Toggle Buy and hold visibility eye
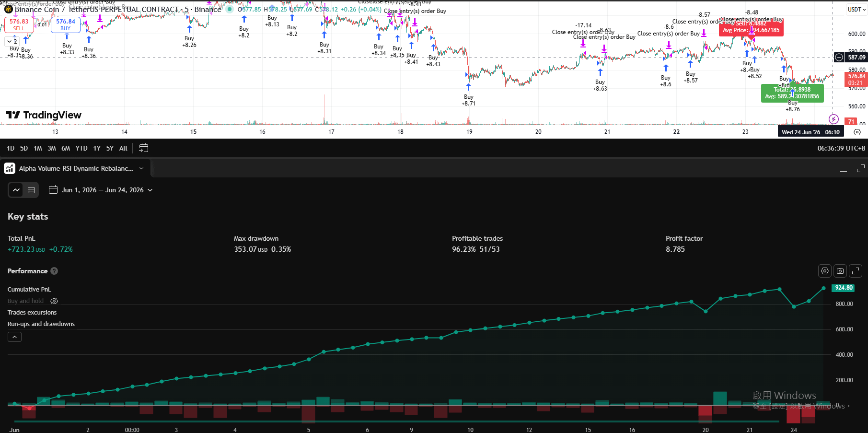This screenshot has height=433, width=868. [x=54, y=301]
